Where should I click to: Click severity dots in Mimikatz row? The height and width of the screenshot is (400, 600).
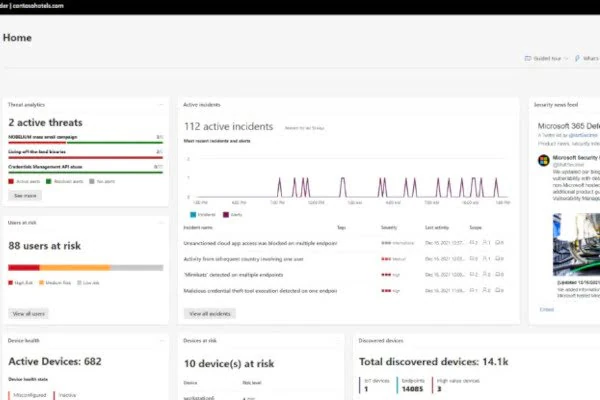click(x=386, y=275)
